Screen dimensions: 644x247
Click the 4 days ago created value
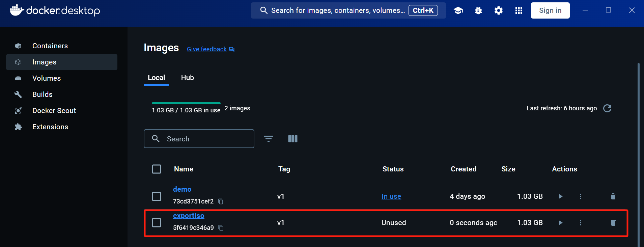click(x=468, y=196)
